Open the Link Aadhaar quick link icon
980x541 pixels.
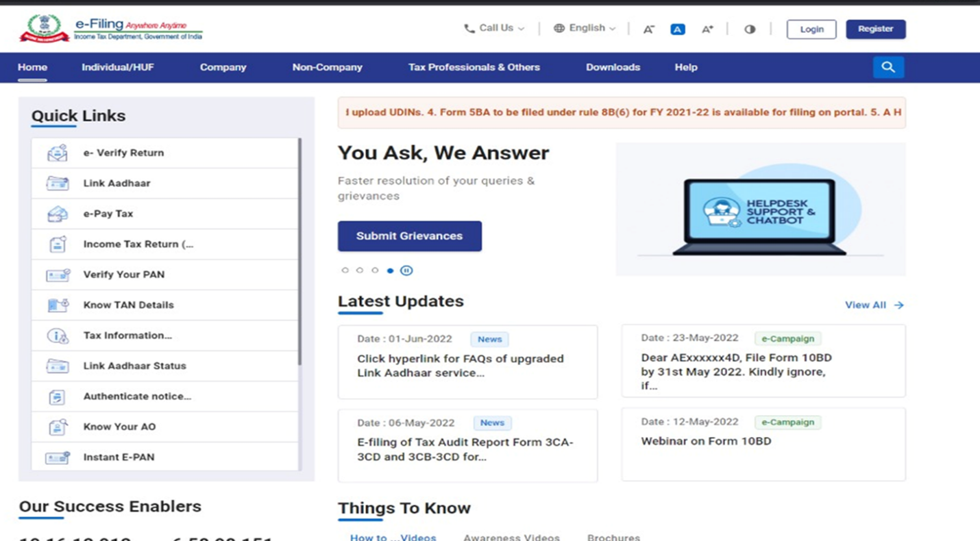coord(56,183)
